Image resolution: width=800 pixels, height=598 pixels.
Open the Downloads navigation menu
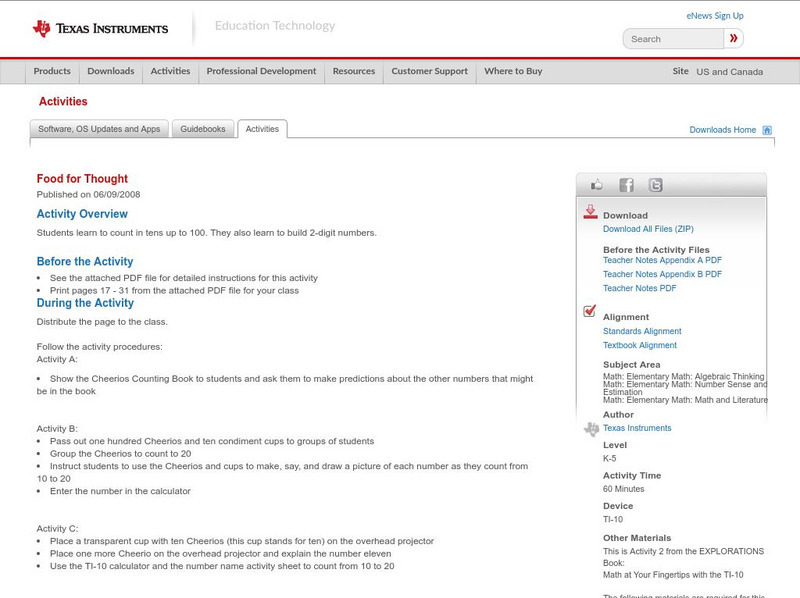(x=110, y=72)
